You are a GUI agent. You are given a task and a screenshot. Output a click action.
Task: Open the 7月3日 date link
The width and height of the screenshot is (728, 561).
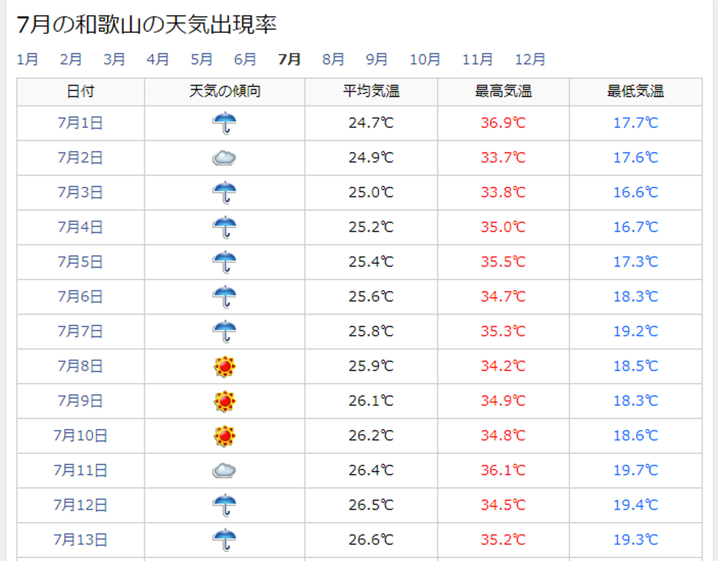80,192
